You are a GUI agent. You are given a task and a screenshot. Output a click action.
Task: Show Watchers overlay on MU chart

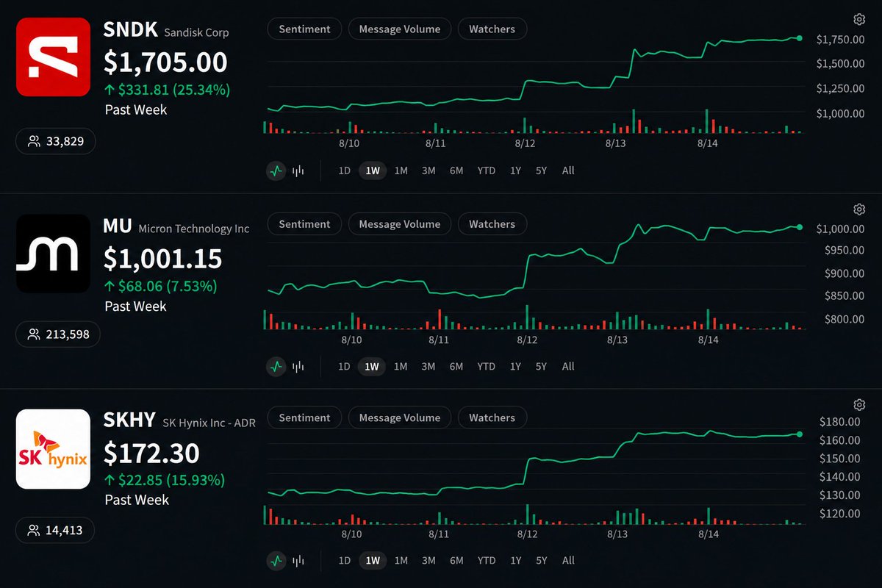pyautogui.click(x=492, y=224)
